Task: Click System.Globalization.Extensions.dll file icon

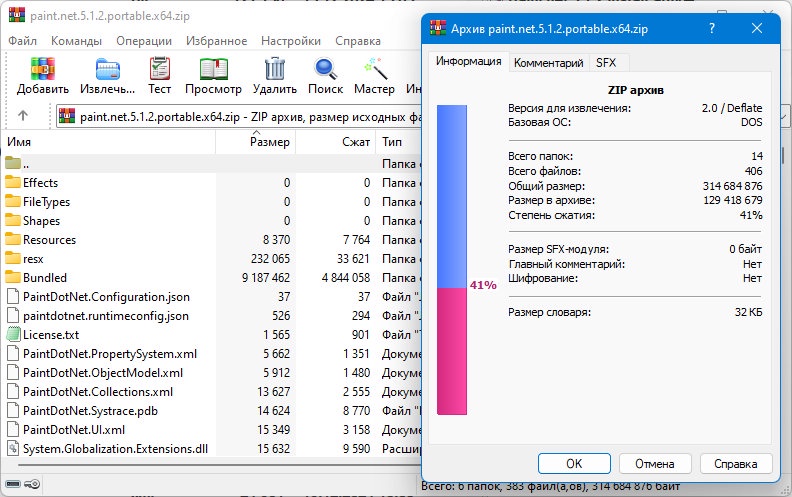Action: pos(13,449)
